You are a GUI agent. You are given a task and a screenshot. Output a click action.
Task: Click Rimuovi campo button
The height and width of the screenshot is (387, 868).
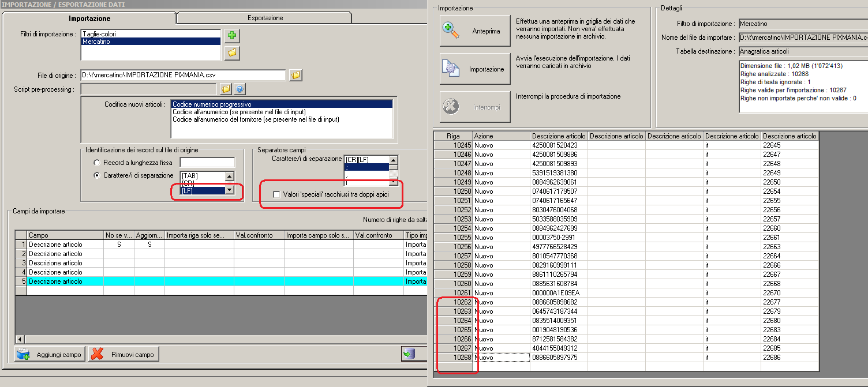pos(124,354)
